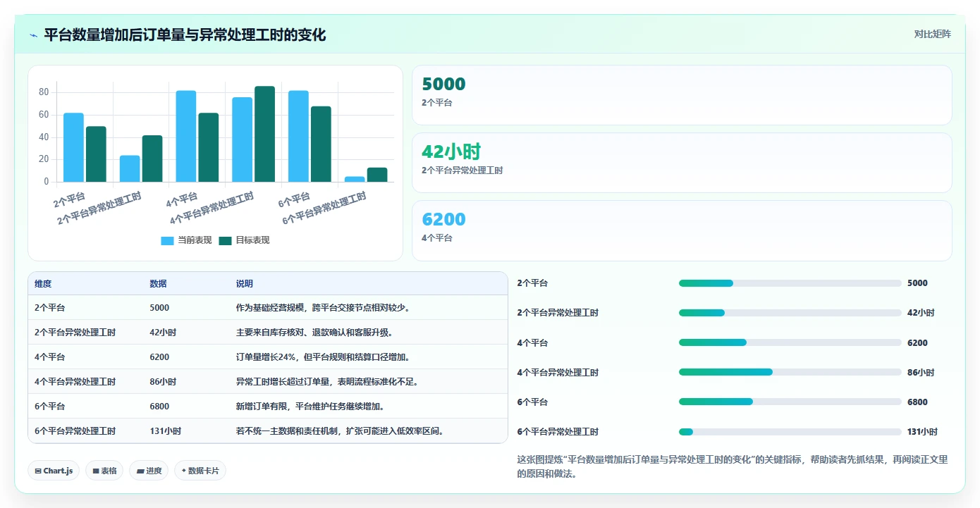Click the dark-green 目标表现 bar for 4个平台
This screenshot has width=980, height=508.
click(209, 147)
